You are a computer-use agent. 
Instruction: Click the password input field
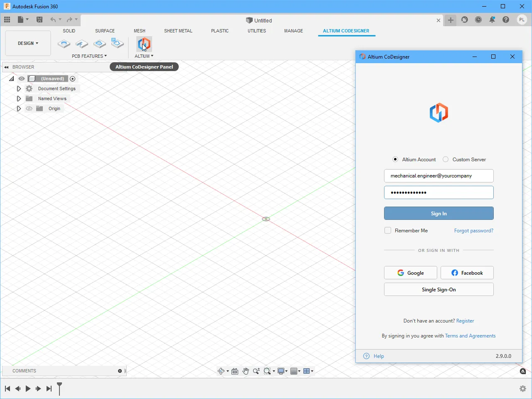(439, 192)
